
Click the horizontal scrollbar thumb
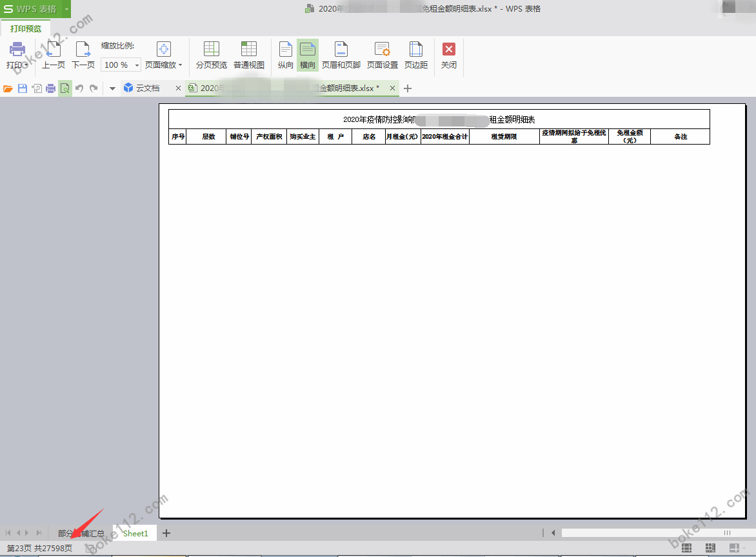click(726, 533)
